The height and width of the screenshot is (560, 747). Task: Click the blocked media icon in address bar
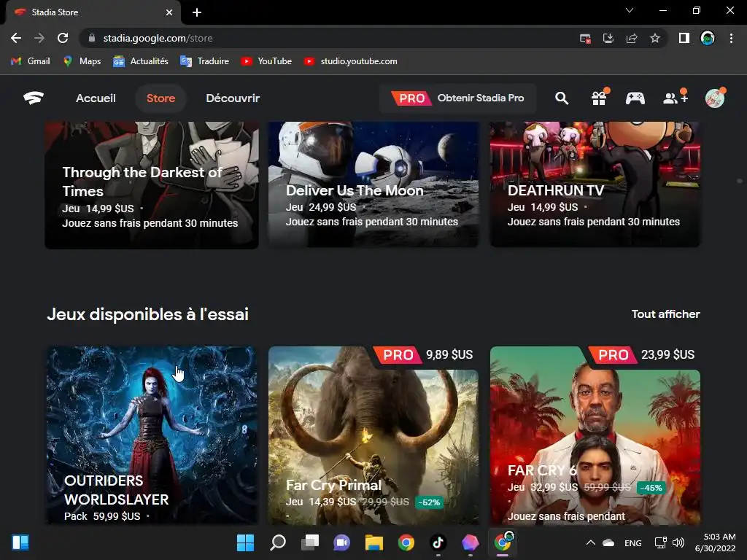point(585,38)
